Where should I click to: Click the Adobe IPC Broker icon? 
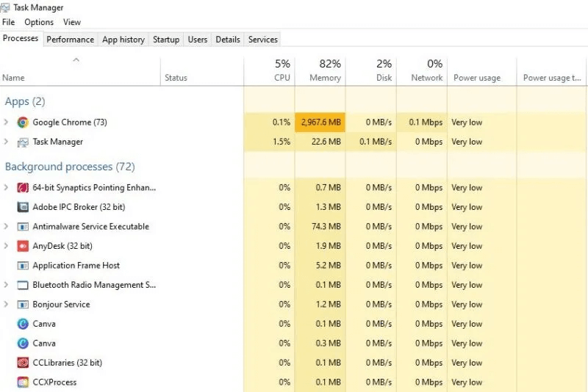[23, 207]
